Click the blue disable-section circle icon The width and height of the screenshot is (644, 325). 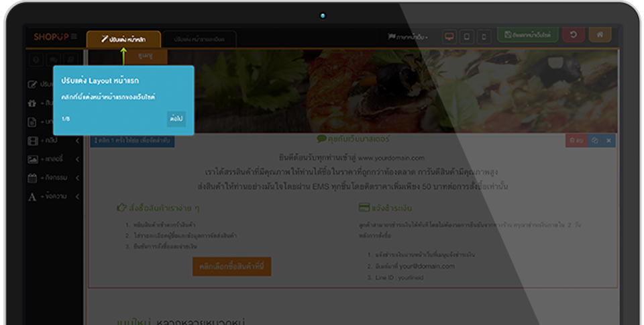click(x=595, y=140)
